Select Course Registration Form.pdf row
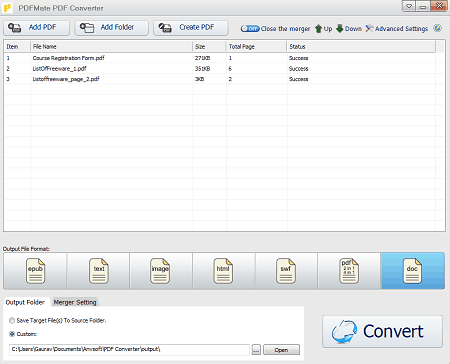Image resolution: width=450 pixels, height=364 pixels. tap(220, 58)
